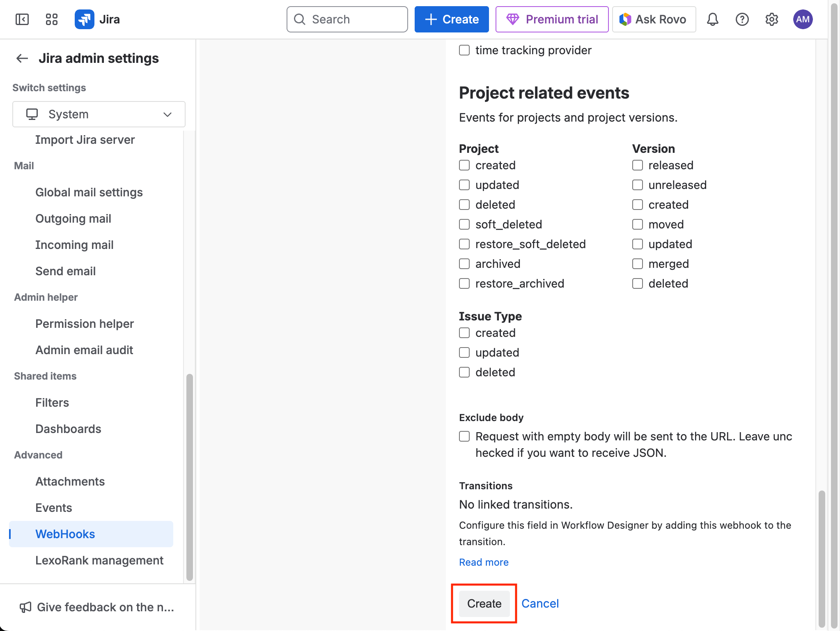Screen dimensions: 840x631
Task: Enable the Project soft_deleted event checkbox
Action: [x=464, y=224]
